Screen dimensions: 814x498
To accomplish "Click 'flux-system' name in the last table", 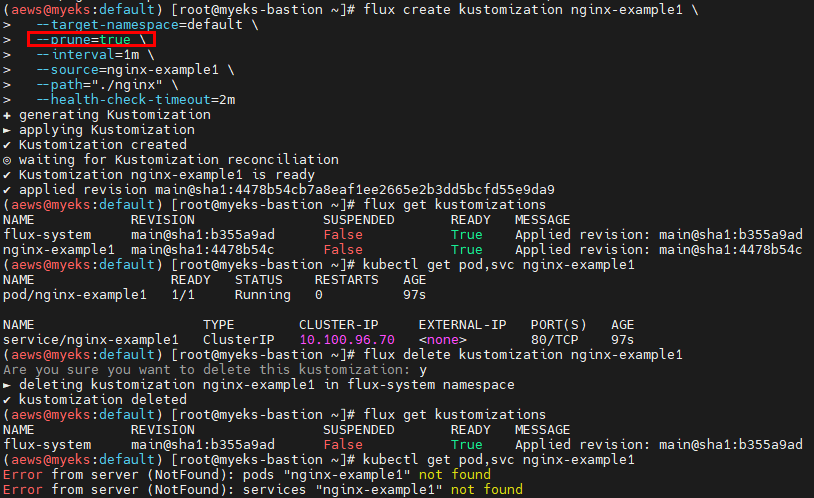I will (x=47, y=445).
